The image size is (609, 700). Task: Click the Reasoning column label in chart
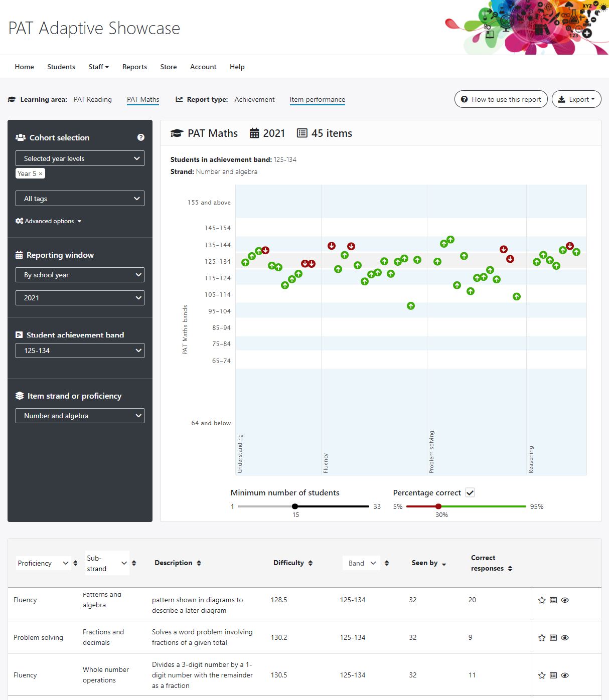tap(531, 459)
